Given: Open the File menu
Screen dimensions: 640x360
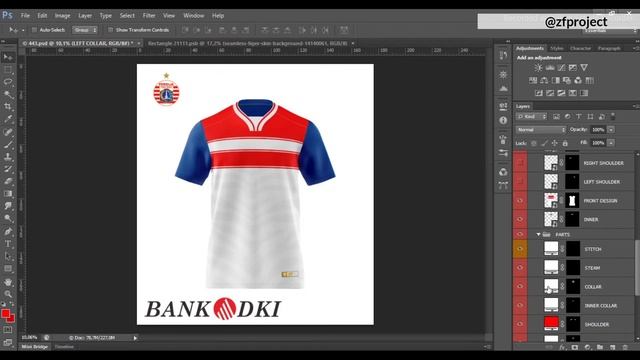Looking at the screenshot, I should (25, 16).
